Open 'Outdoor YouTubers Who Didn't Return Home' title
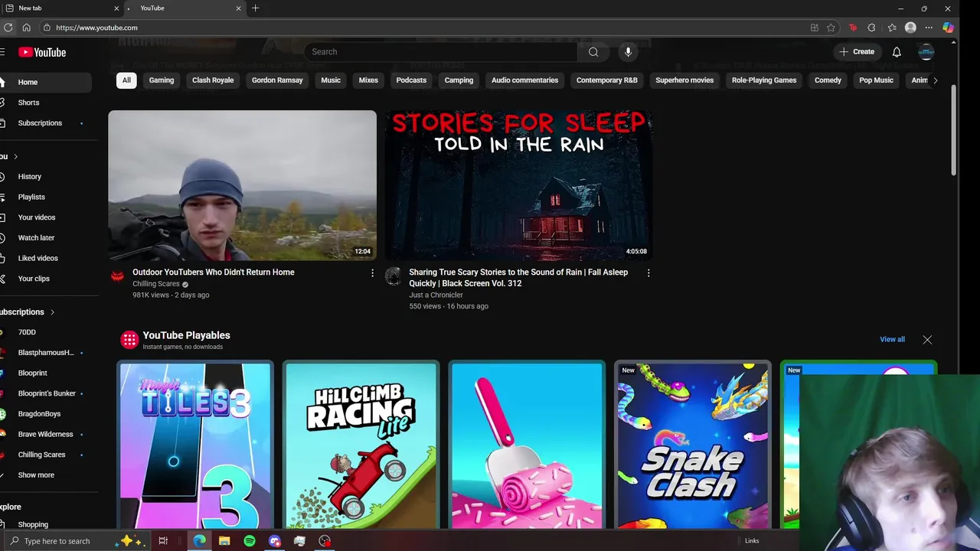The height and width of the screenshot is (551, 980). click(213, 272)
